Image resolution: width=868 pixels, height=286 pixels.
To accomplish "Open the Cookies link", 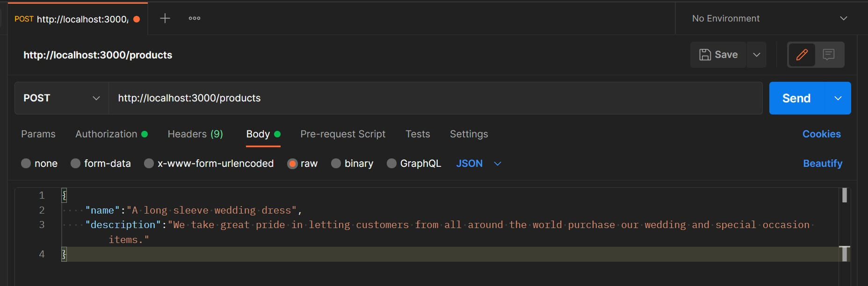I will (821, 134).
